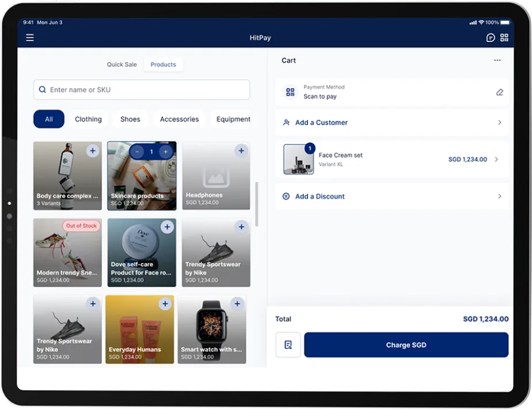
Task: Open the cart ellipsis options menu
Action: click(497, 60)
